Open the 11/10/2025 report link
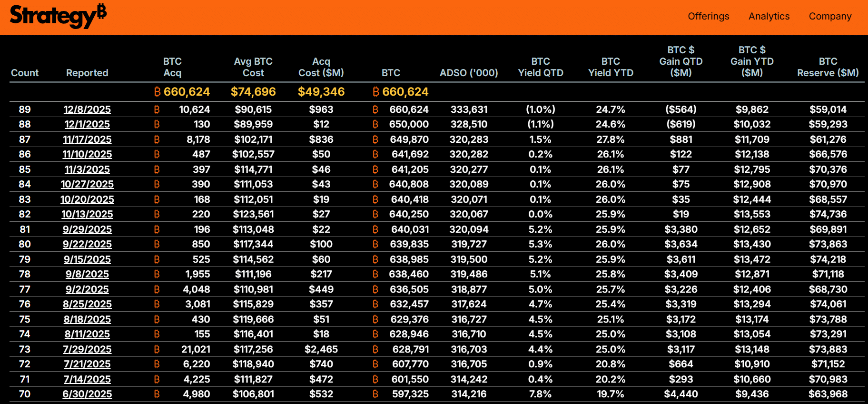Screen dimensions: 868x404 point(87,154)
